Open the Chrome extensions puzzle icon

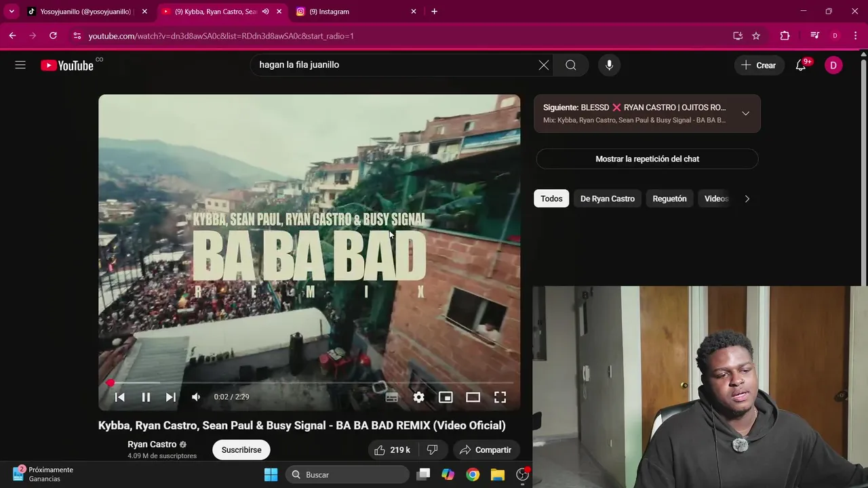tap(785, 36)
